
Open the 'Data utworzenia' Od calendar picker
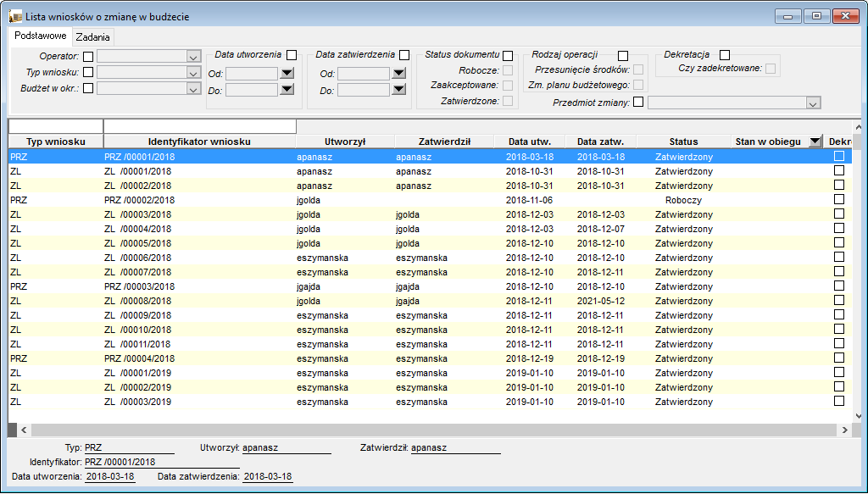point(287,73)
